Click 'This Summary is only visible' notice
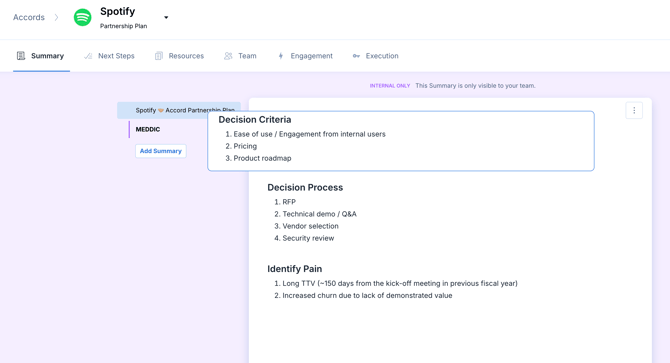 (x=475, y=86)
